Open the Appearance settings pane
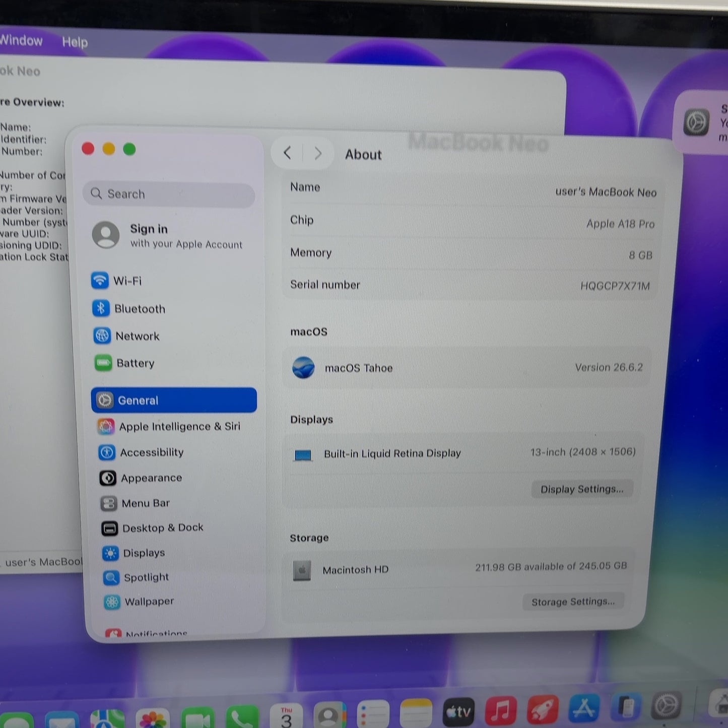The width and height of the screenshot is (728, 728). pos(141,478)
